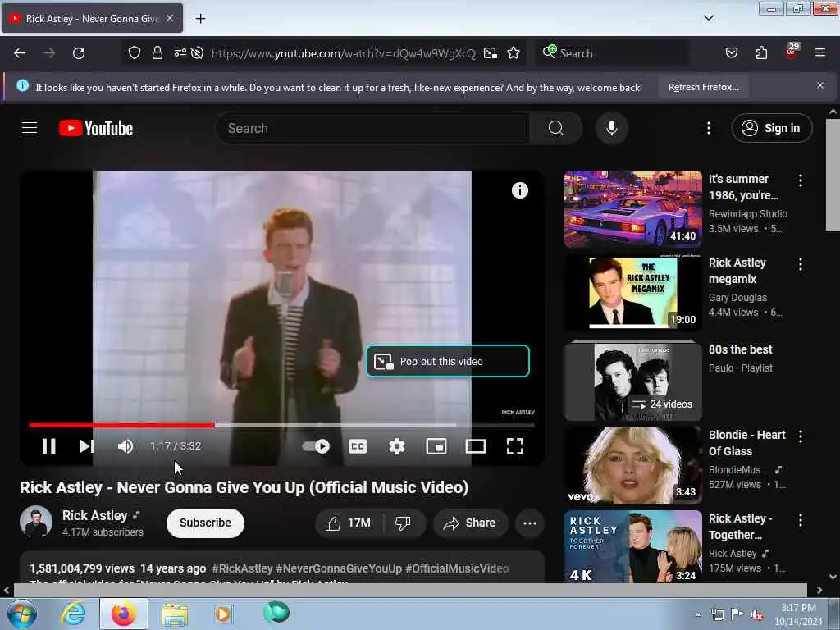Open YouTube guide hamburger menu
The height and width of the screenshot is (630, 840).
(30, 127)
